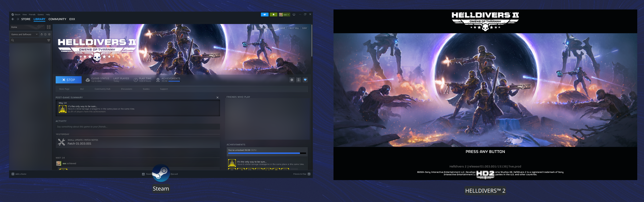Click the I MUST KILL collection tag

(293, 28)
